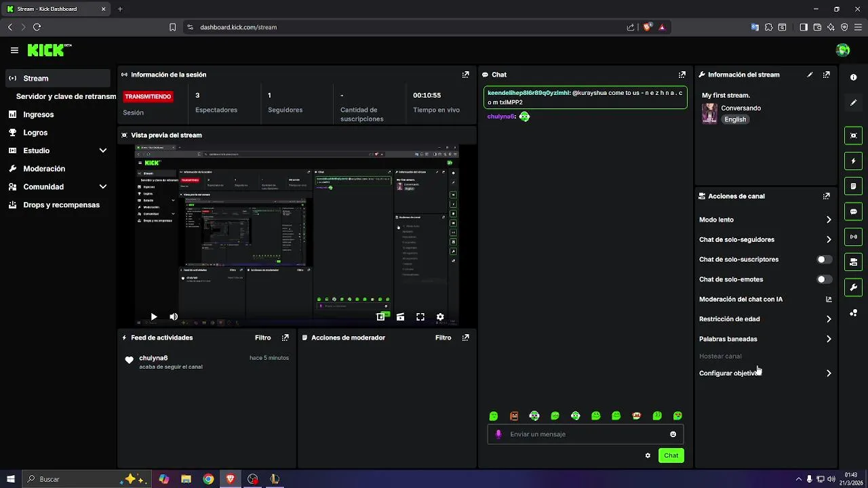This screenshot has width=868, height=488.
Task: Click the English language tag
Action: [x=735, y=119]
